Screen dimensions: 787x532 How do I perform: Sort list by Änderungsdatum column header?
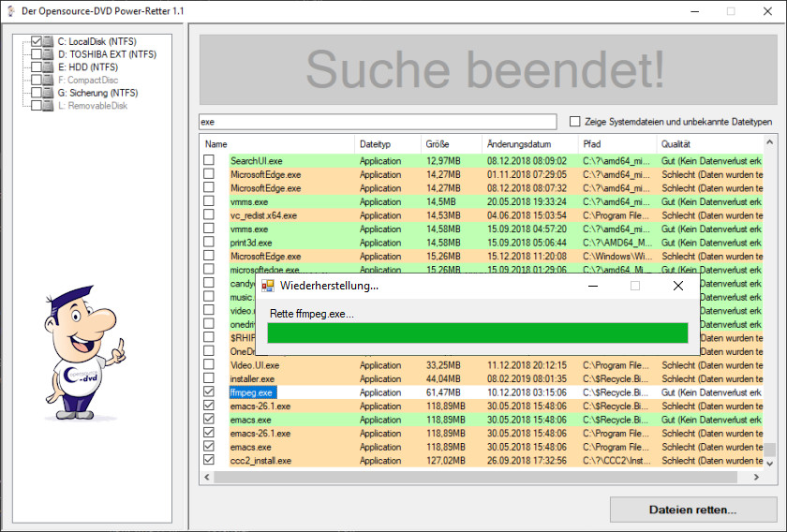tap(516, 144)
